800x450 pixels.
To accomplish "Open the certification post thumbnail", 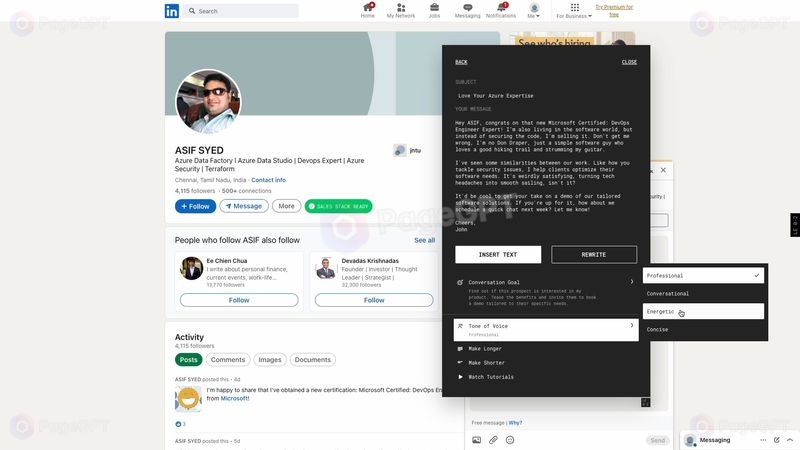I will pyautogui.click(x=188, y=399).
